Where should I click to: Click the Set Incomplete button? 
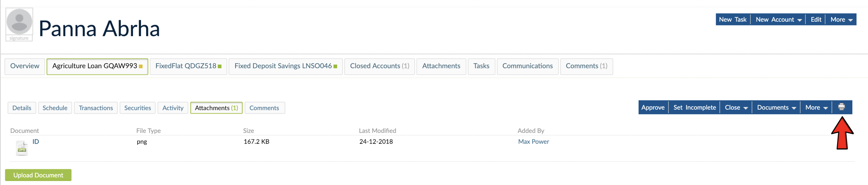tap(694, 107)
